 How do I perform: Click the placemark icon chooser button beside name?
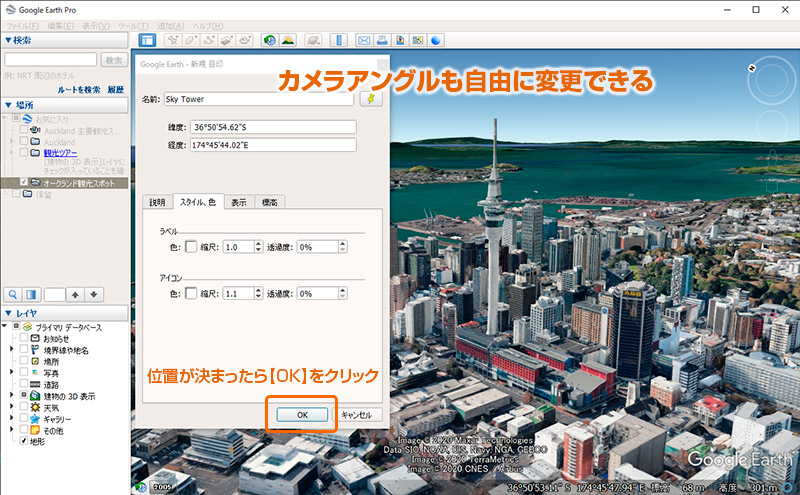click(x=371, y=99)
